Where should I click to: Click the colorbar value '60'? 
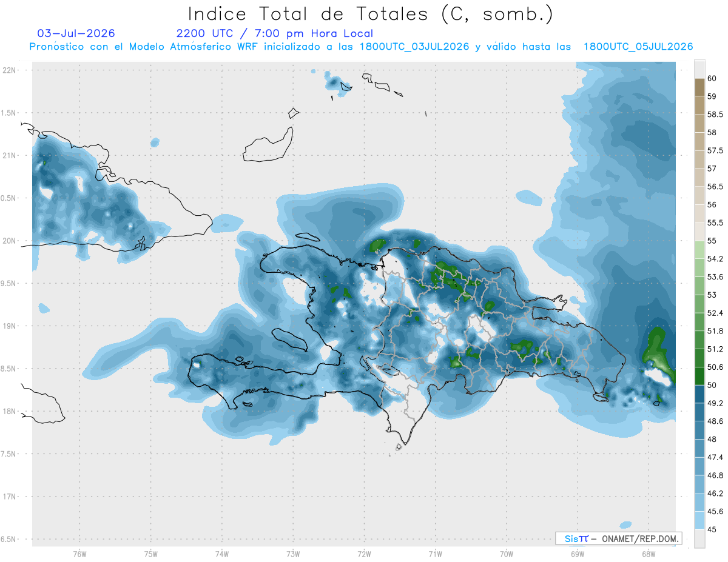click(712, 78)
